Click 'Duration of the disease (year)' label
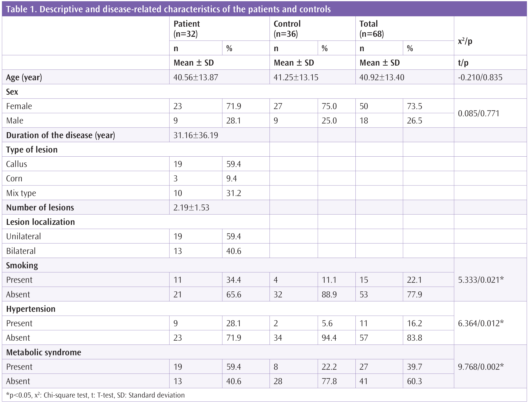 (x=61, y=135)
